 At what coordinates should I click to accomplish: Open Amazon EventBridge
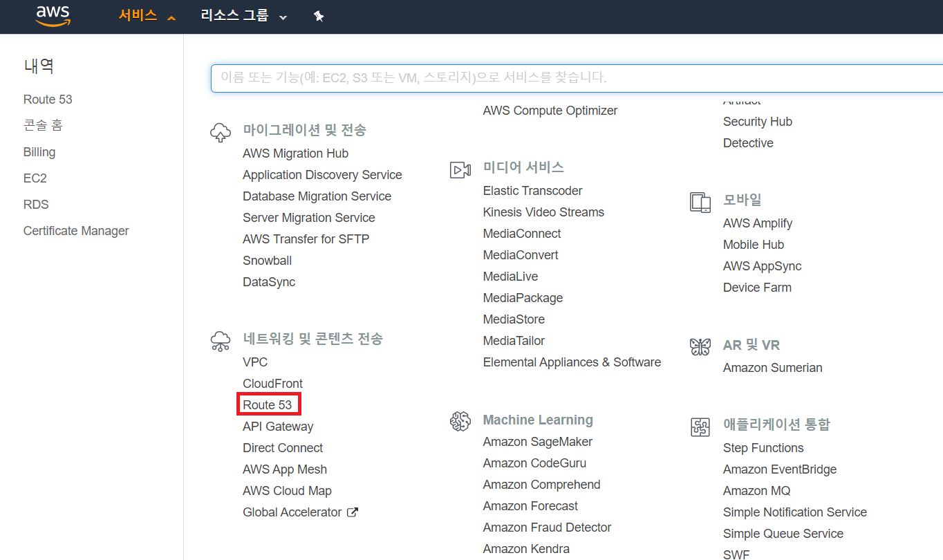pos(780,469)
